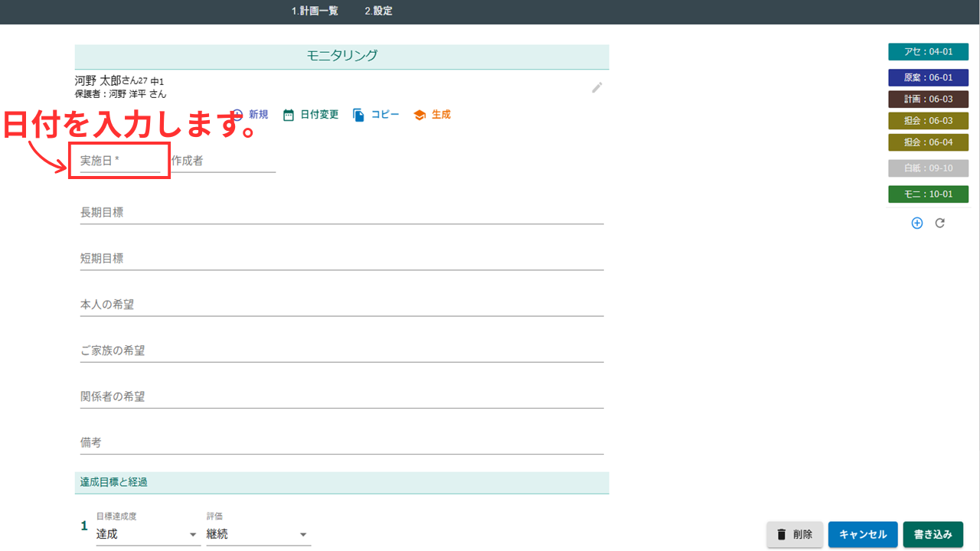Image resolution: width=980 pixels, height=551 pixels.
Task: Click the 日付変更 calendar icon
Action: [x=289, y=115]
